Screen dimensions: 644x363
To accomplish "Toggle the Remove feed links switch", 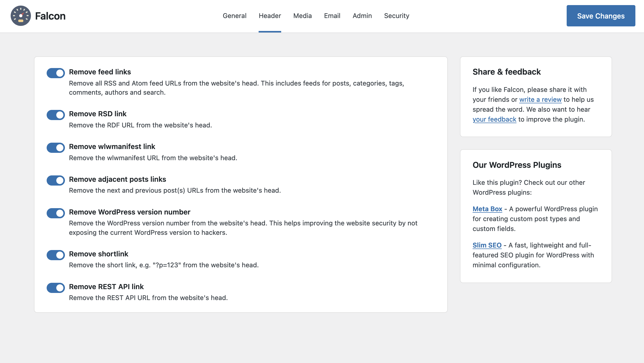I will pos(56,73).
